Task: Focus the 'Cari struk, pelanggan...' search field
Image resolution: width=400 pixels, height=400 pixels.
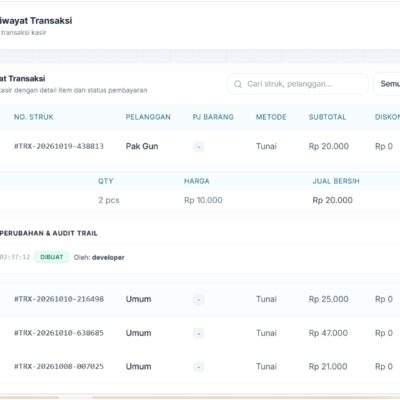Action: pos(298,84)
